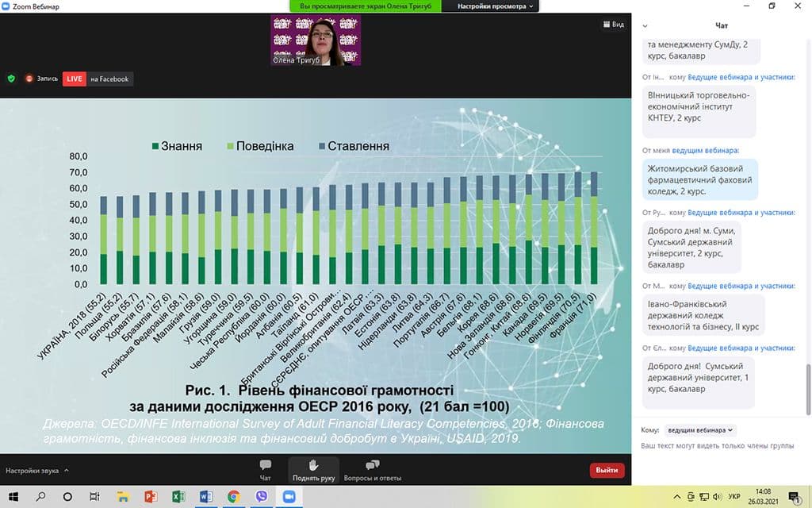Click the chat panel scrollbar
This screenshot has width=812, height=508.
point(808,389)
